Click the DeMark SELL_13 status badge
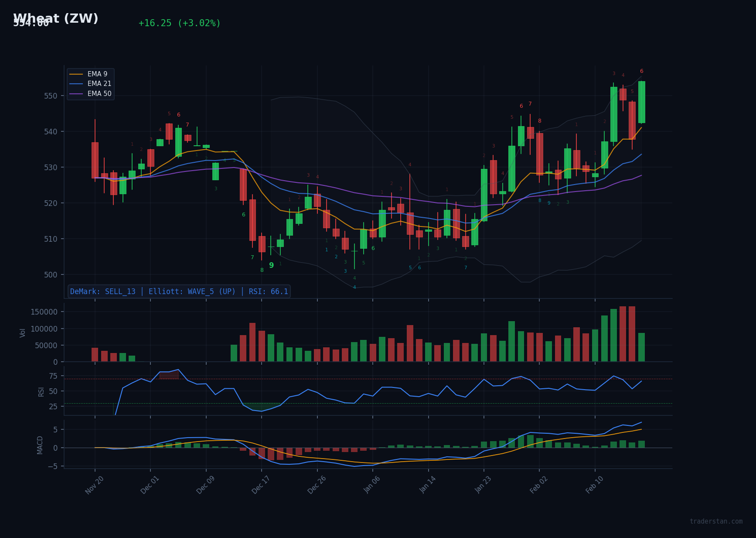This screenshot has width=756, height=538. [103, 291]
